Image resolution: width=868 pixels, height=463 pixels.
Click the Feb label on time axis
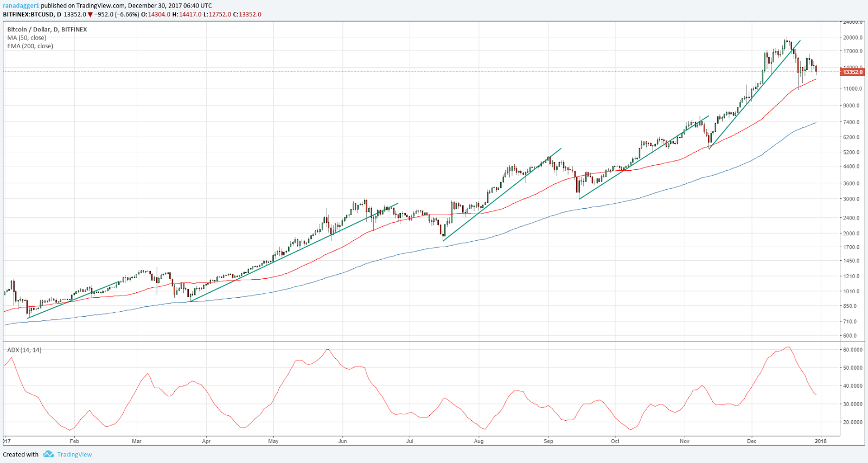point(74,441)
